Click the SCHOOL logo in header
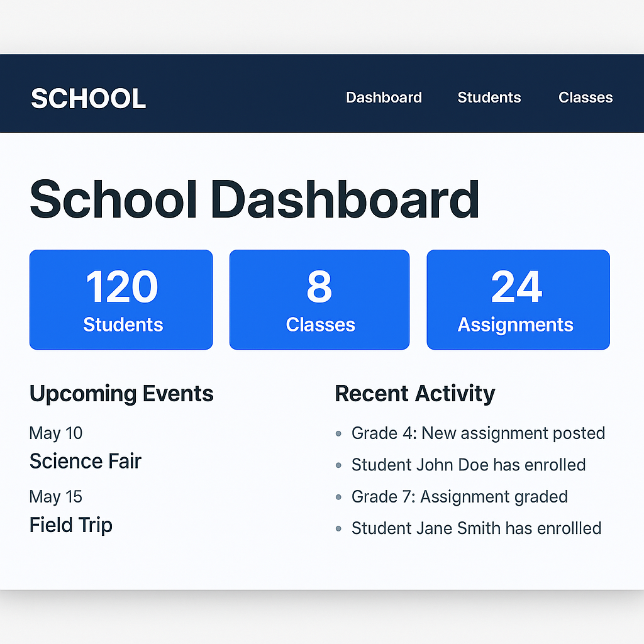644x644 pixels. [x=88, y=99]
